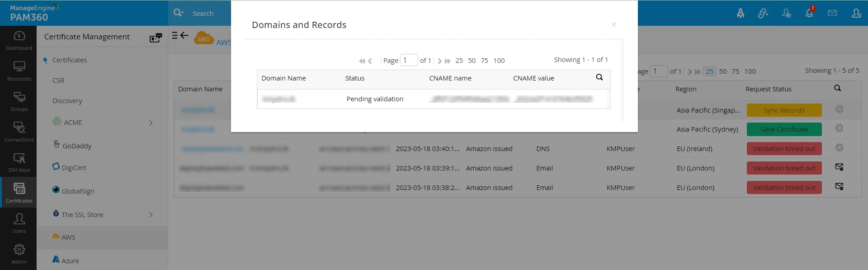Set dialog rows per page to 50

(x=472, y=61)
